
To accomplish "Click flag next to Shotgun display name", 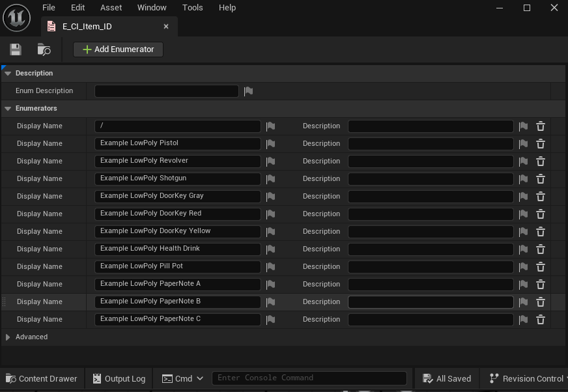I will tap(270, 179).
